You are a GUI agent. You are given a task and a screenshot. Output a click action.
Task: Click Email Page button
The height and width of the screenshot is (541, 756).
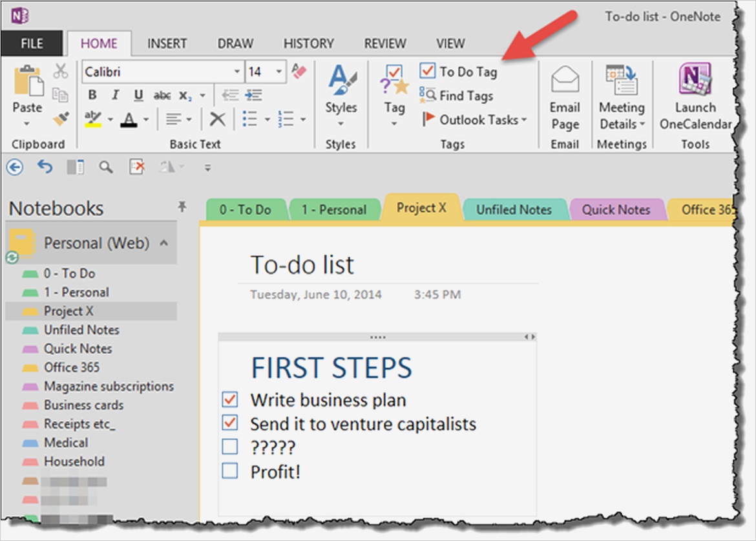(565, 98)
